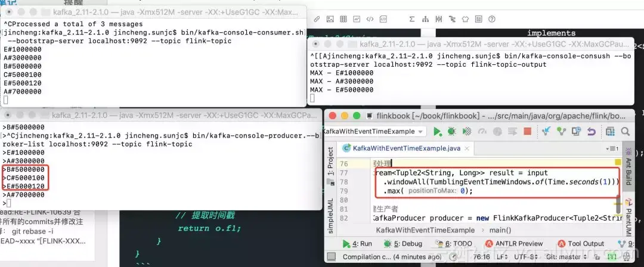This screenshot has height=267, width=644.
Task: Click the layout template icon beside help
Action: pos(478,19)
